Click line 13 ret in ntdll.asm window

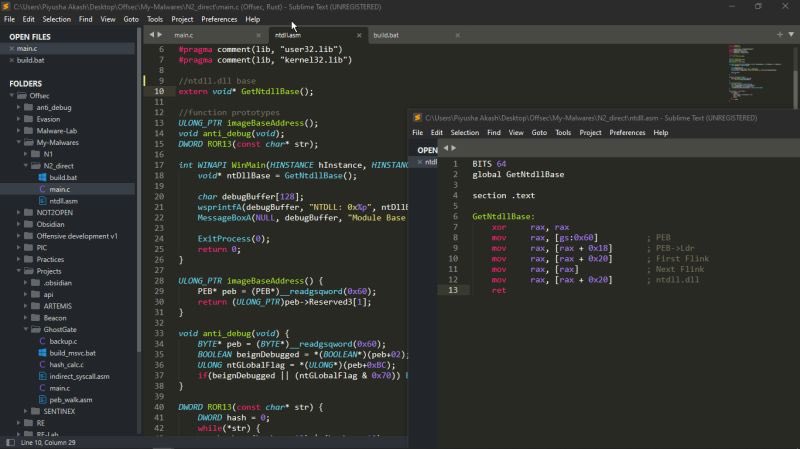tap(498, 290)
